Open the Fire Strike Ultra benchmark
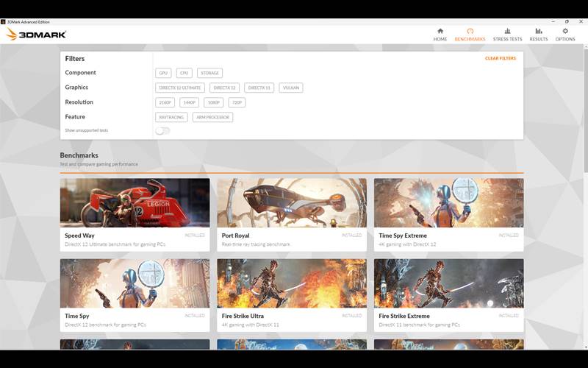This screenshot has height=368, width=588. (292, 294)
